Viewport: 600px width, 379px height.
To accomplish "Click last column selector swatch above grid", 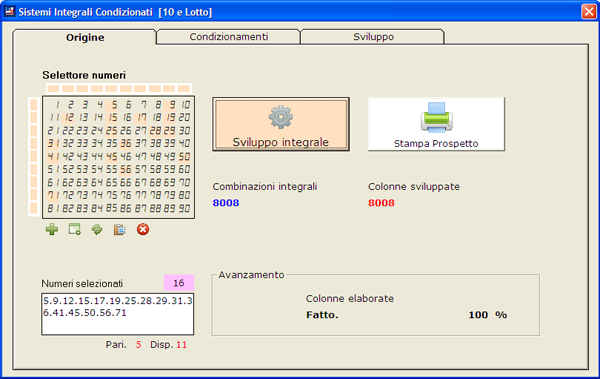I will pos(184,88).
